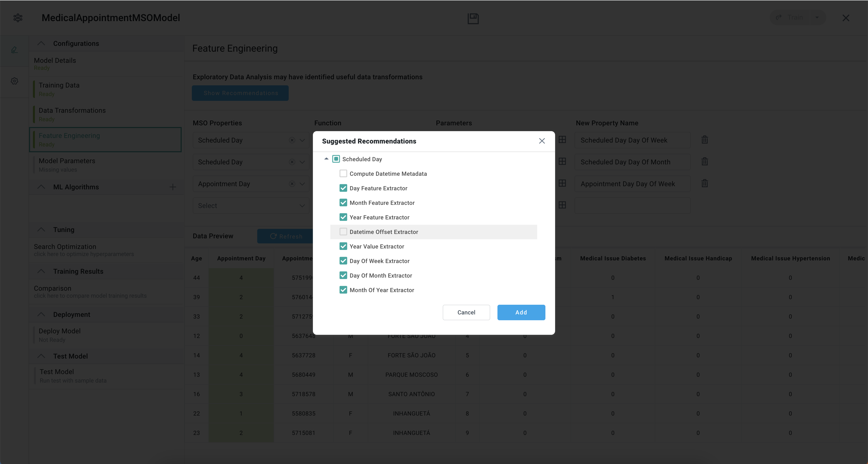
Task: Click the Add button in dialog
Action: [521, 312]
